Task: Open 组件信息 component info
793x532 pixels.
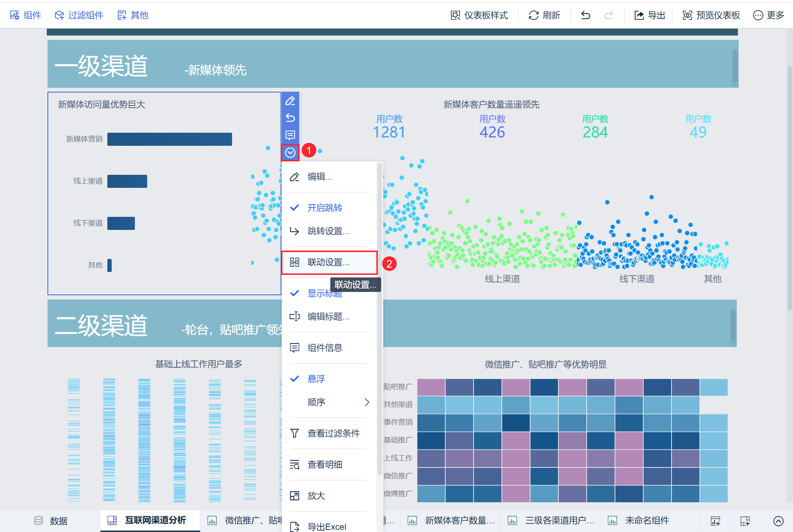Action: (329, 348)
